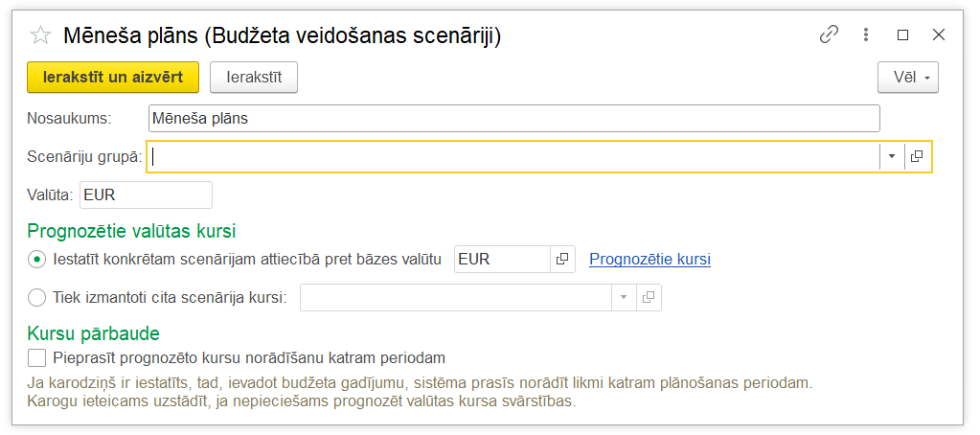
Task: Open the base currency EUR selection icon
Action: pos(562,259)
